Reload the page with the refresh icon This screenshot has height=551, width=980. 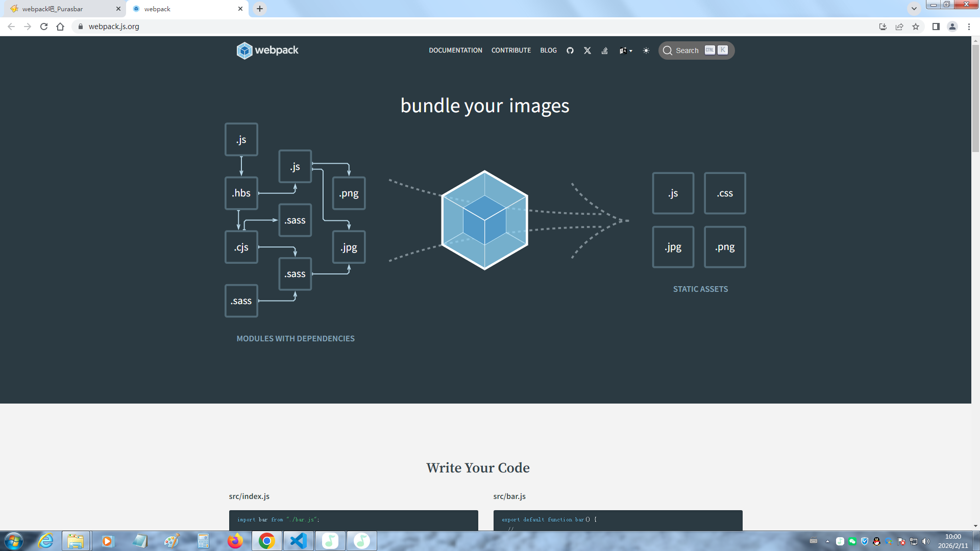tap(44, 27)
